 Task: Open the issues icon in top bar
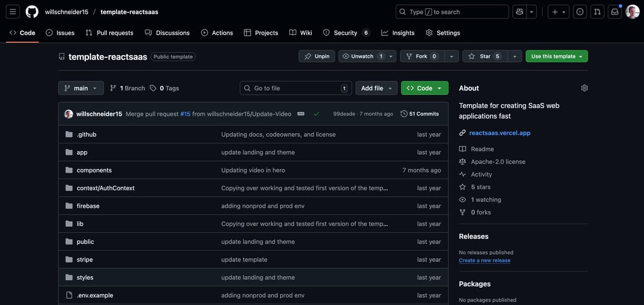pyautogui.click(x=580, y=12)
